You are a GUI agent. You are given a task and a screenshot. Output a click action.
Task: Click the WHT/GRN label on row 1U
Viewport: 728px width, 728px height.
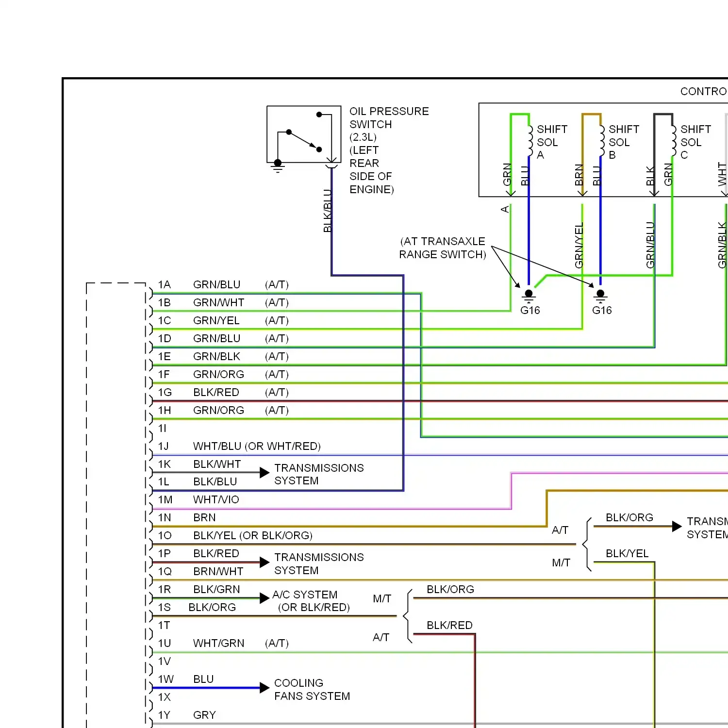pos(218,644)
